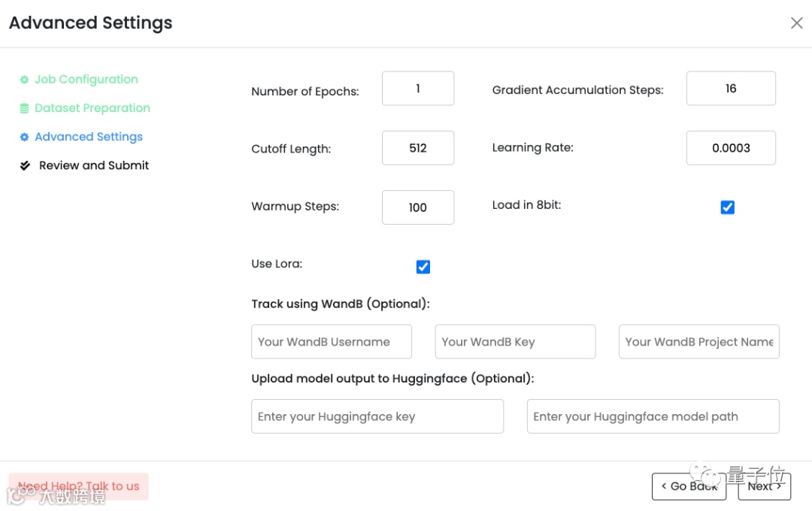The width and height of the screenshot is (812, 511).
Task: Click the Gradient Accumulation Steps field
Action: click(731, 89)
